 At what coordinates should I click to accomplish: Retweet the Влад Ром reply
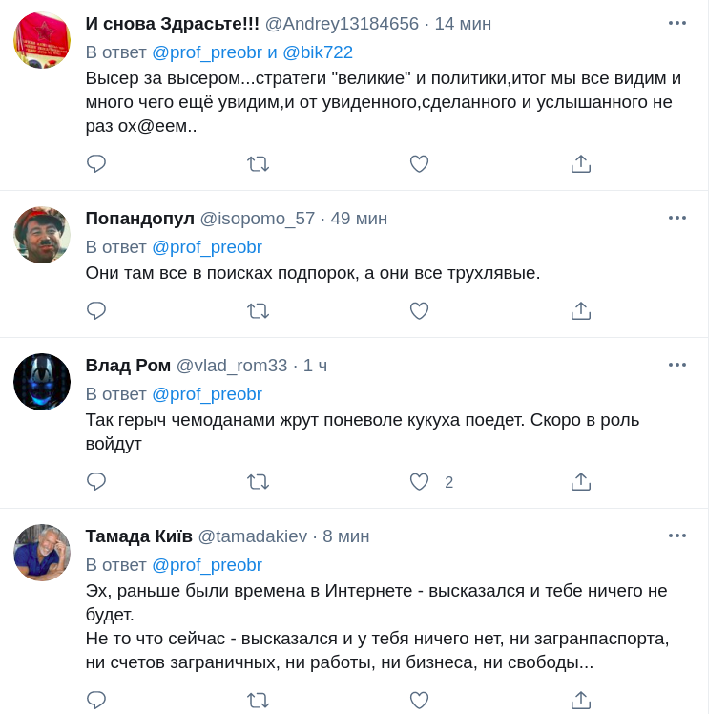pyautogui.click(x=258, y=482)
